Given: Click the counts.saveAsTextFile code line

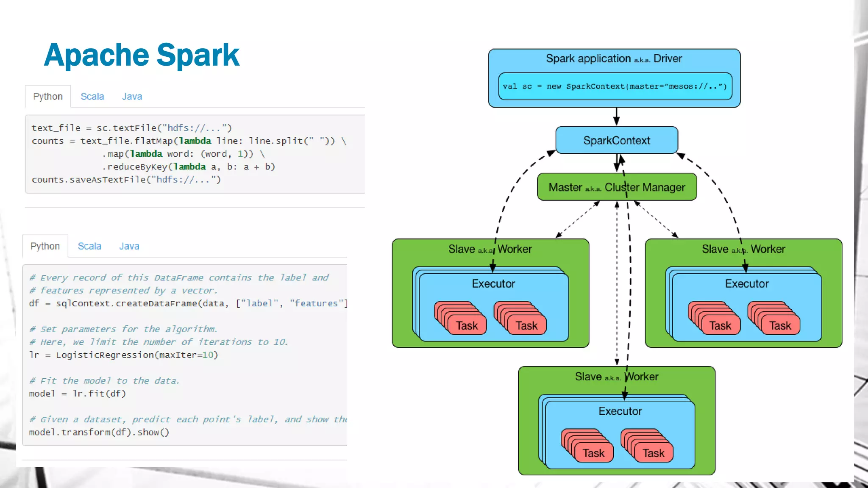Looking at the screenshot, I should (126, 180).
